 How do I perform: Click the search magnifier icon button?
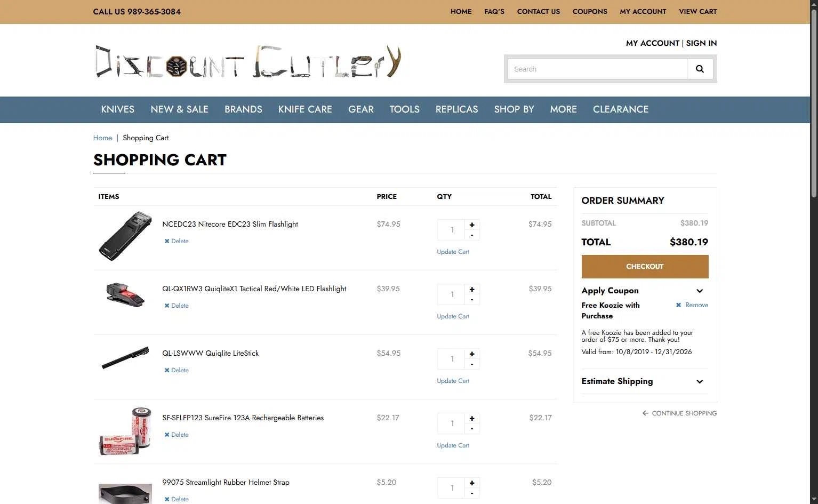point(700,69)
